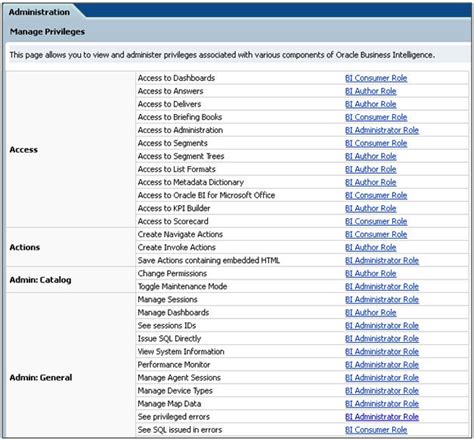
Task: Open role link for Change Permissions
Action: pos(371,273)
